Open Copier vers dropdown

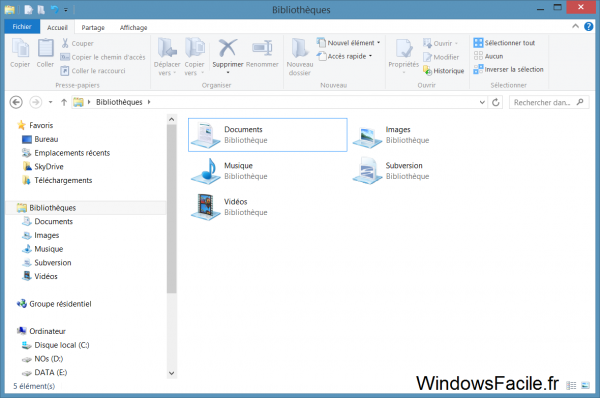click(x=194, y=56)
